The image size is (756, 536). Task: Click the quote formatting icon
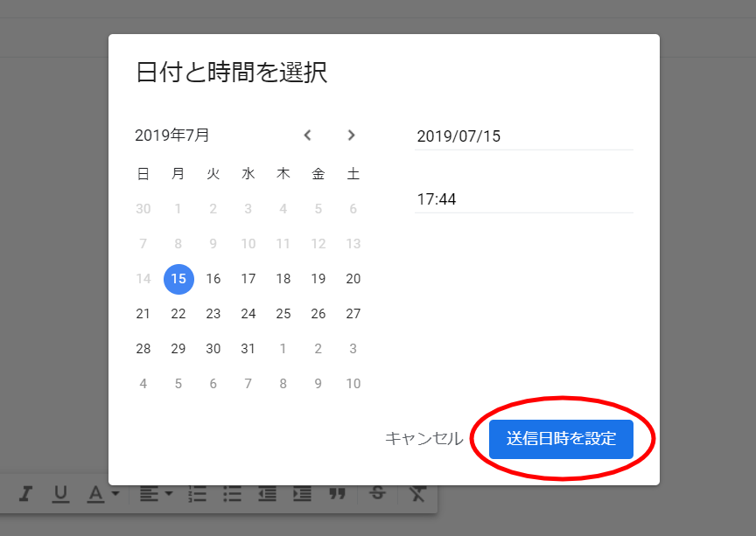click(338, 493)
